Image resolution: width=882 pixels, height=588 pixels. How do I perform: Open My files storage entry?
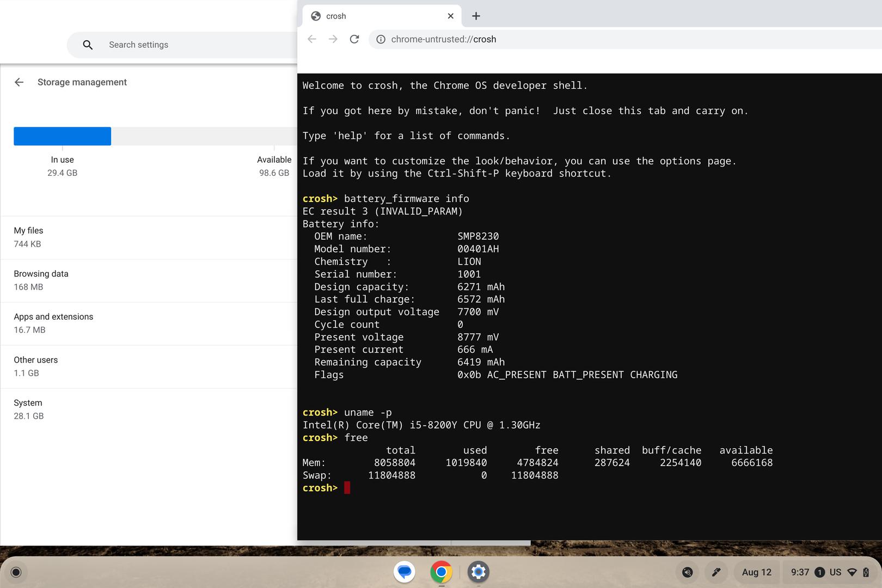point(149,237)
